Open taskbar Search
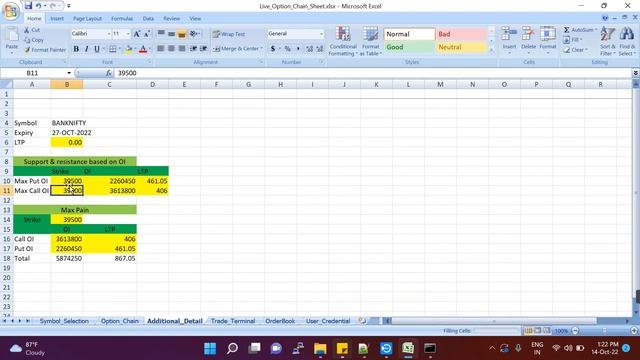This screenshot has width=640, height=360. 232,349
